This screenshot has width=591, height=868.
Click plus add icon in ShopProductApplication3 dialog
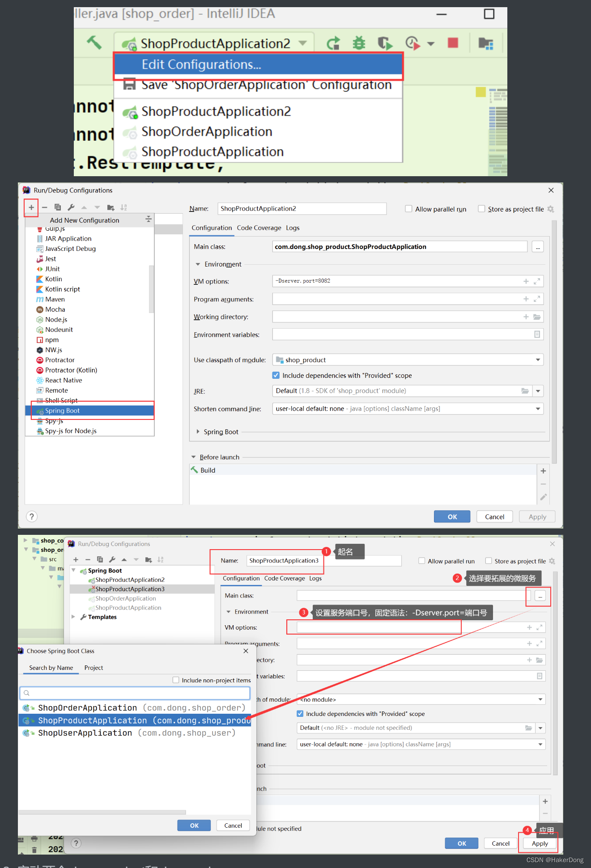click(76, 559)
